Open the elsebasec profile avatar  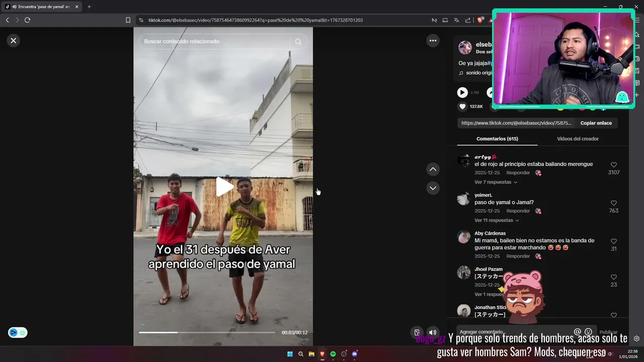pos(465,48)
